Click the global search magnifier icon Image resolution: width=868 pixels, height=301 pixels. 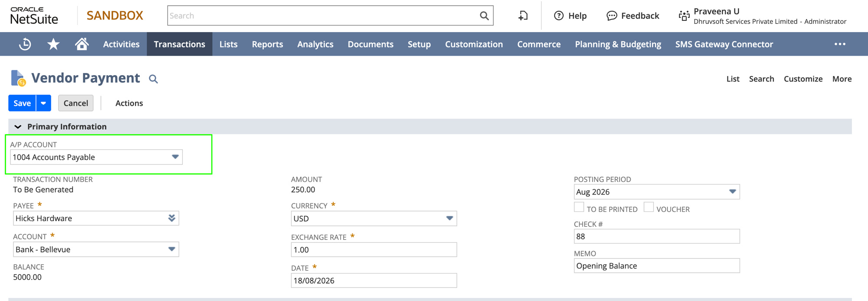coord(484,16)
